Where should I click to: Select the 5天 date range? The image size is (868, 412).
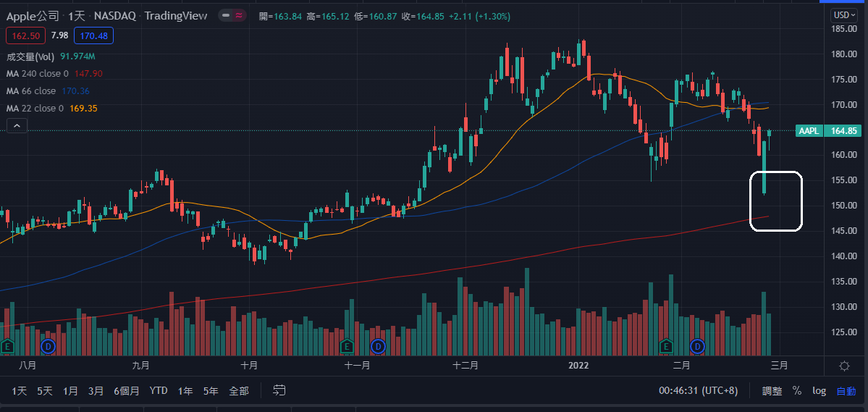click(45, 391)
